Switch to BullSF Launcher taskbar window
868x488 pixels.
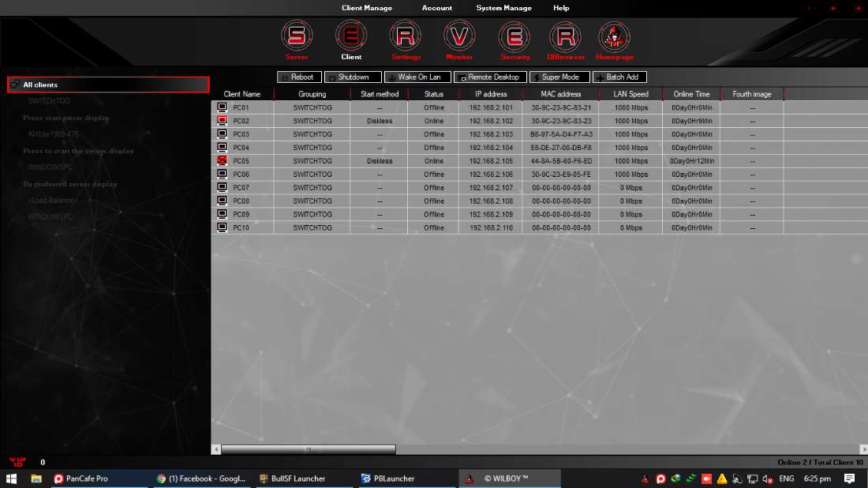pos(303,479)
